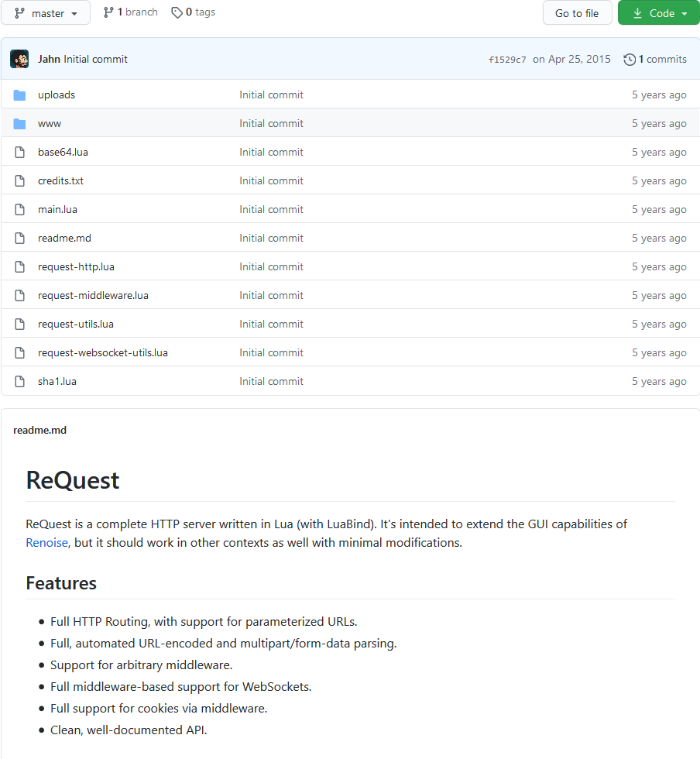Click "Clean, well-documented API." bullet text

click(129, 730)
